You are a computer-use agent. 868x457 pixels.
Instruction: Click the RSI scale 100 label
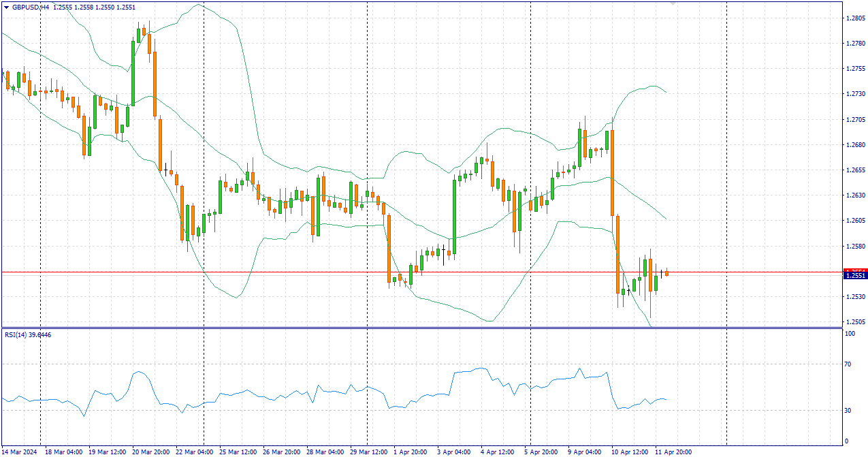pos(849,334)
